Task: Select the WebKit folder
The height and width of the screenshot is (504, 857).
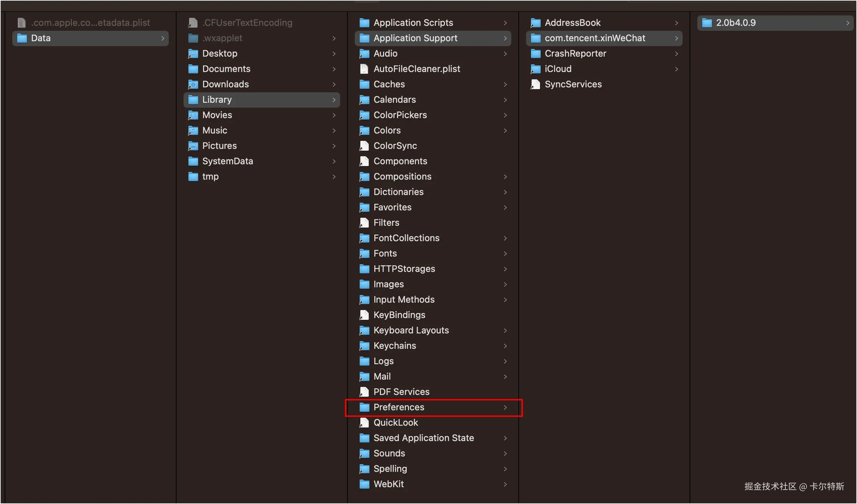Action: [388, 484]
